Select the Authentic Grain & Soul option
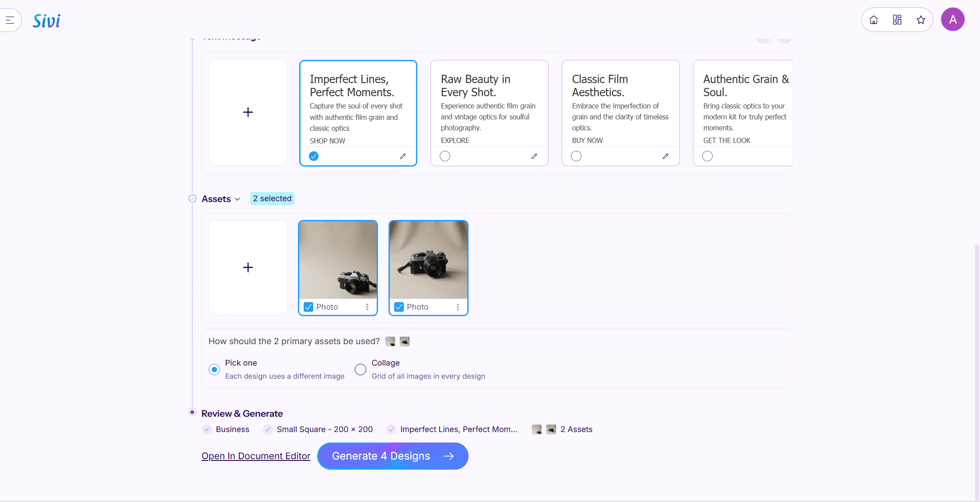Screen dimensions: 980x502 coord(707,156)
